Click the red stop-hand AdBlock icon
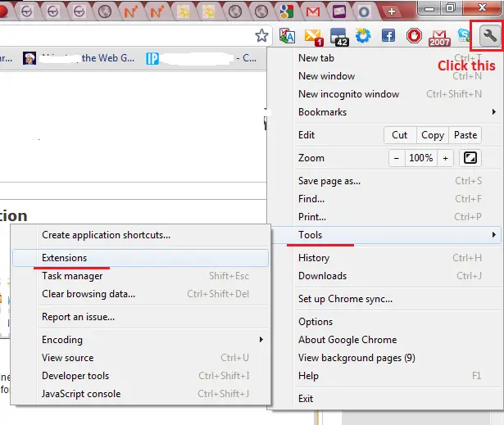This screenshot has height=425, width=504. coord(414,35)
